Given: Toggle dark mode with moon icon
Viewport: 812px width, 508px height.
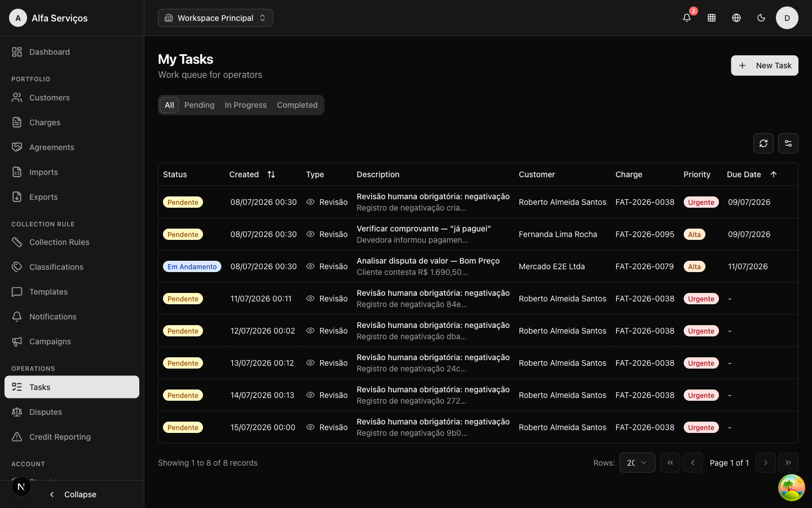Looking at the screenshot, I should coord(761,17).
